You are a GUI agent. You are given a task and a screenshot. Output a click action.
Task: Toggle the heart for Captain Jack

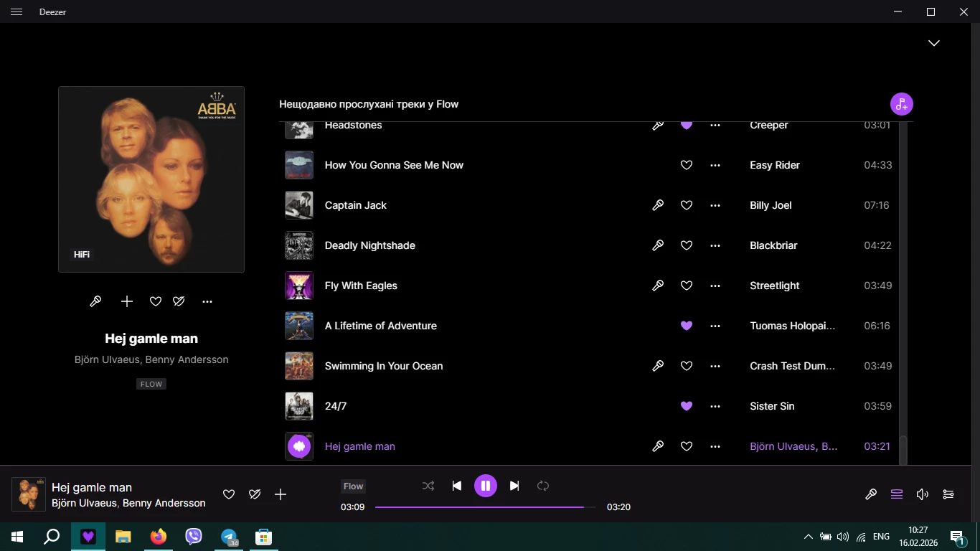point(687,205)
